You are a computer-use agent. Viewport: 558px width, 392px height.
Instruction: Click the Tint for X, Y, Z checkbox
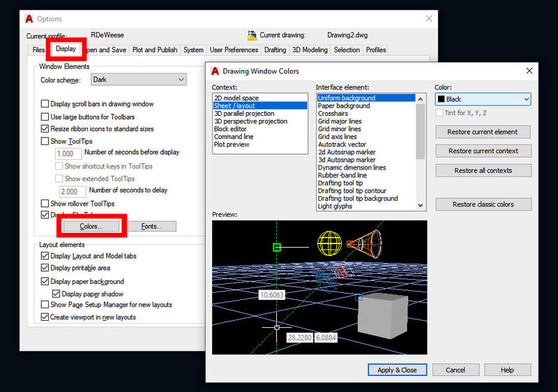click(439, 113)
